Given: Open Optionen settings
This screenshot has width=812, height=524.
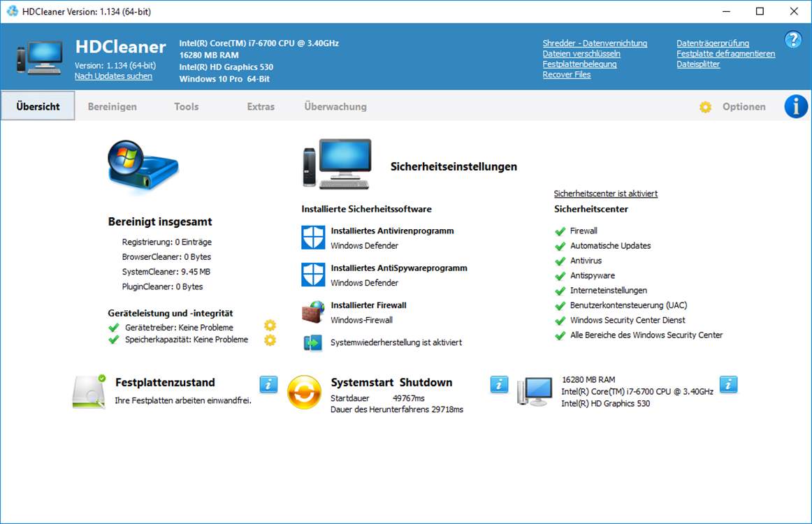Looking at the screenshot, I should tap(744, 107).
